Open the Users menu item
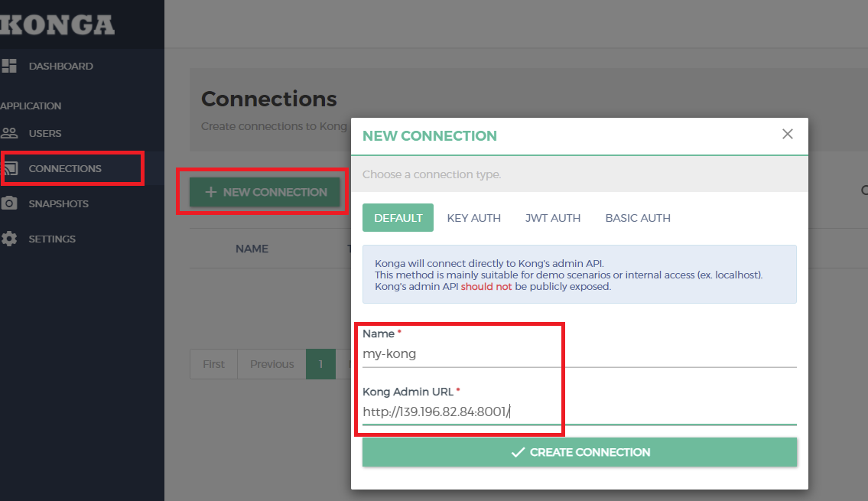The image size is (868, 501). click(x=45, y=133)
